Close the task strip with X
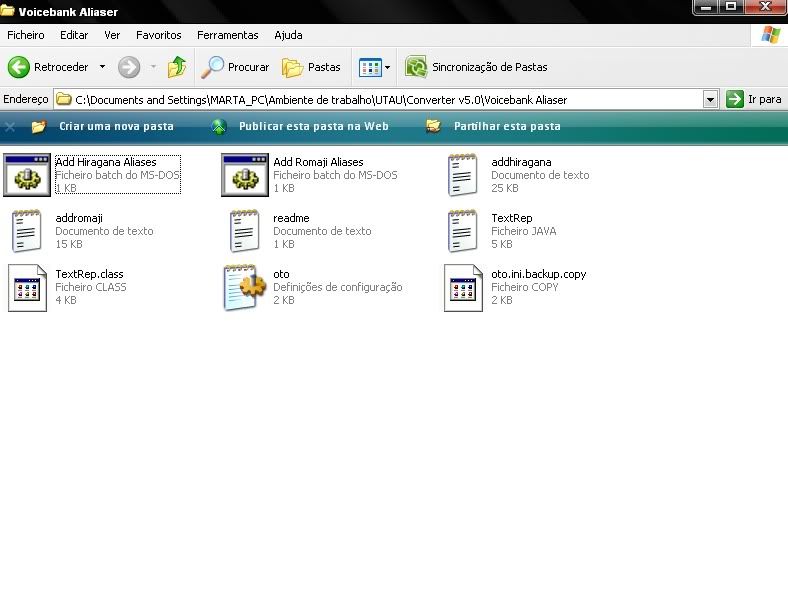 point(10,127)
